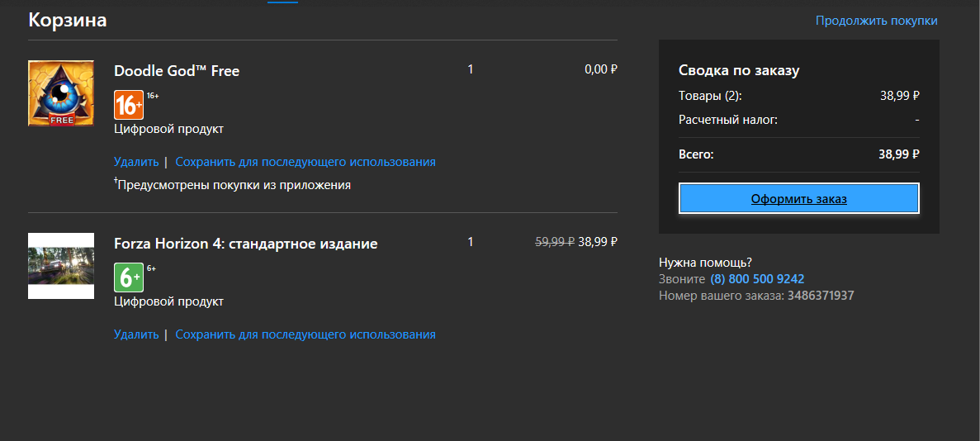
Task: Click phone number (8) 800 500 9242
Action: click(757, 278)
